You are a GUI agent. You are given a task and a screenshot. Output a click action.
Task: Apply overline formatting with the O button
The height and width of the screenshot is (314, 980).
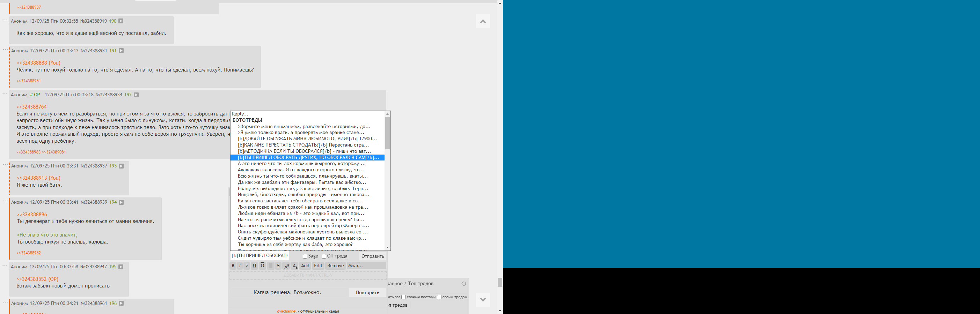[263, 266]
